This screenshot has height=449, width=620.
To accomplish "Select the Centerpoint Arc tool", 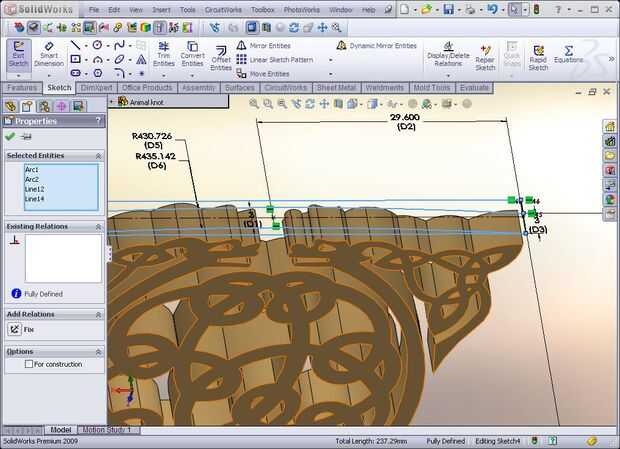I will point(97,60).
